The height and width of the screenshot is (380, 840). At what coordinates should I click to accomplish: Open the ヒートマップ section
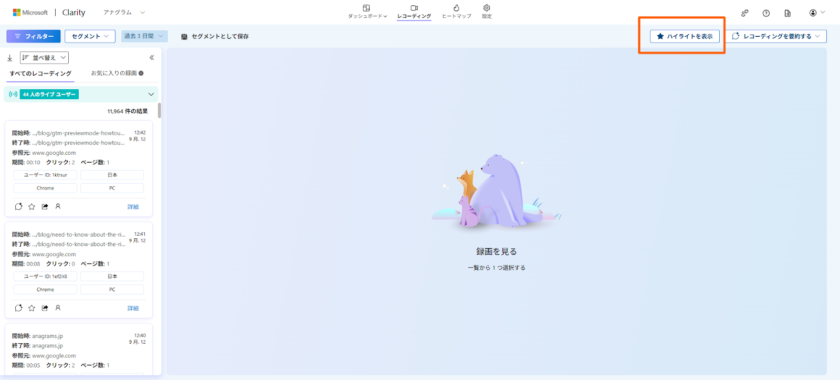(456, 11)
